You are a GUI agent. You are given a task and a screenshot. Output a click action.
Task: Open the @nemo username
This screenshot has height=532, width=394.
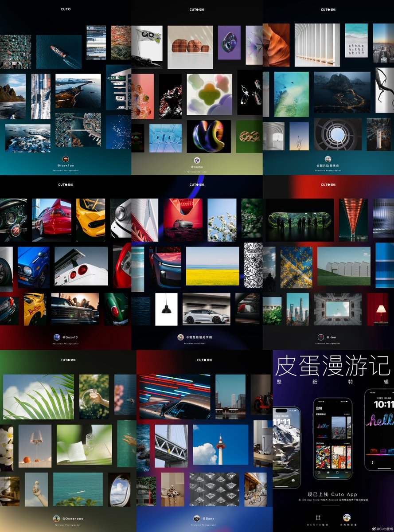197,167
